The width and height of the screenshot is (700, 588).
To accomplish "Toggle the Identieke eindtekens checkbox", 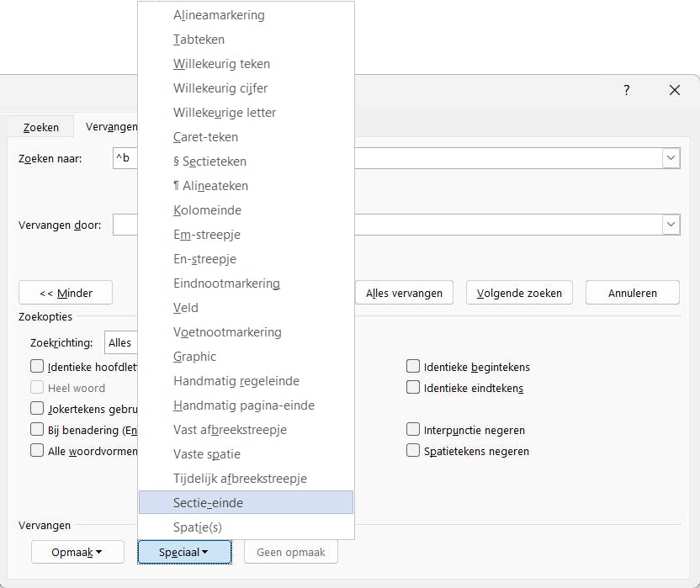I will pyautogui.click(x=413, y=388).
